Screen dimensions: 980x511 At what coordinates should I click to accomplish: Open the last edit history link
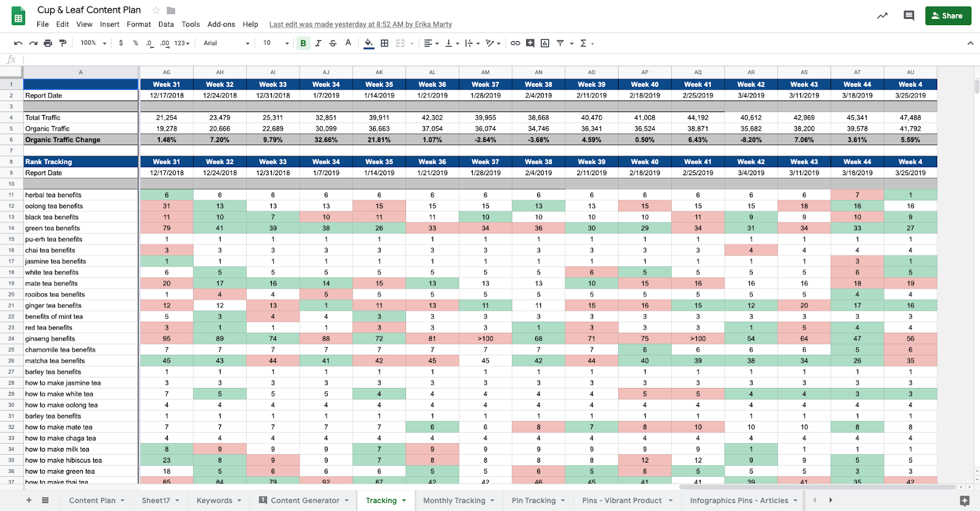pos(361,25)
